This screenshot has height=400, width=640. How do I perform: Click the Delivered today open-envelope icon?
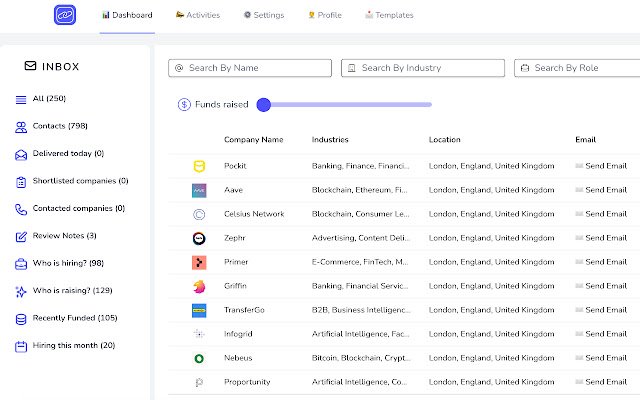pos(21,155)
